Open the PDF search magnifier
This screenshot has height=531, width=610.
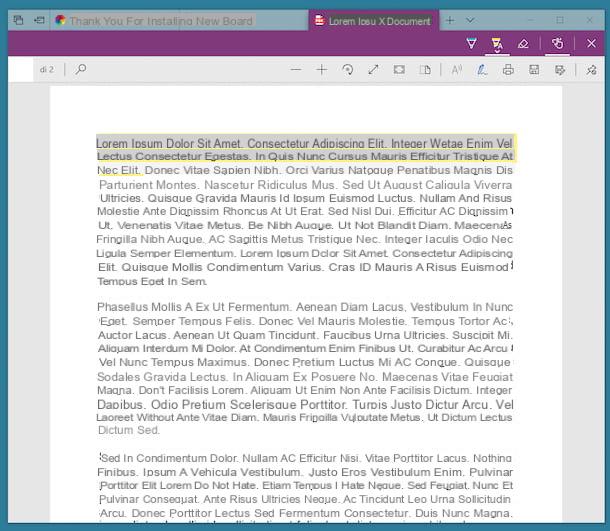coord(81,69)
